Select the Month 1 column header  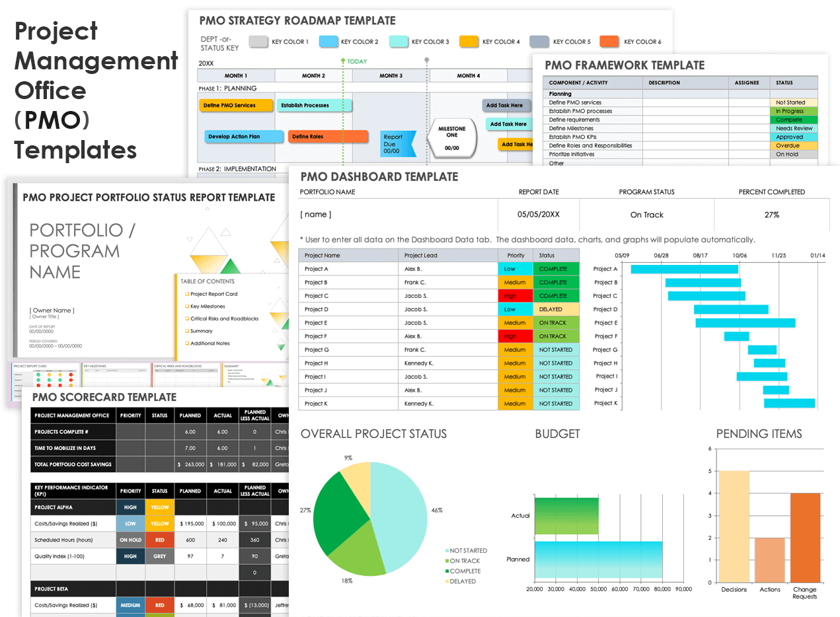click(x=237, y=75)
